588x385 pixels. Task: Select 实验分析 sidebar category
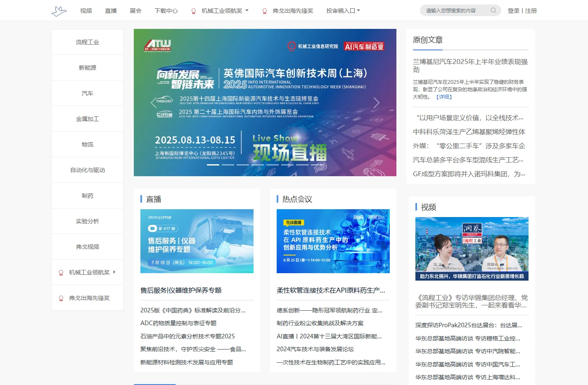[x=88, y=221]
